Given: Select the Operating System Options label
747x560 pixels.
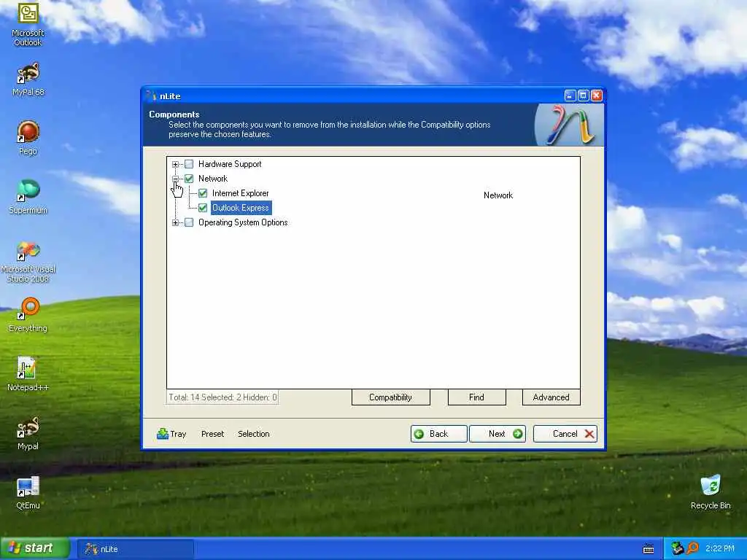Looking at the screenshot, I should [243, 222].
